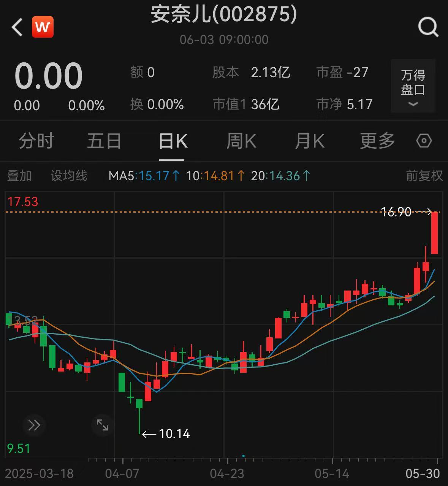This screenshot has height=486, width=448.
Task: Tap the MA5 15.17 indicator label
Action: tap(144, 176)
